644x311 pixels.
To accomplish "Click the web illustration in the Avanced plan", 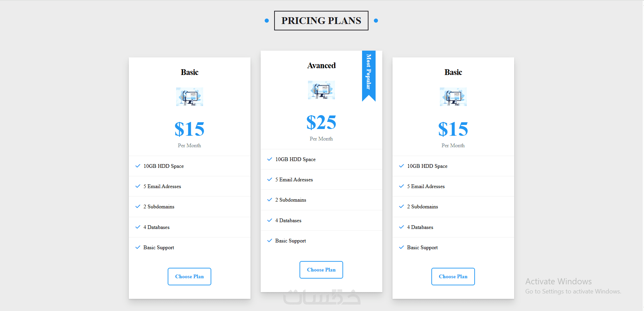I will tap(321, 90).
